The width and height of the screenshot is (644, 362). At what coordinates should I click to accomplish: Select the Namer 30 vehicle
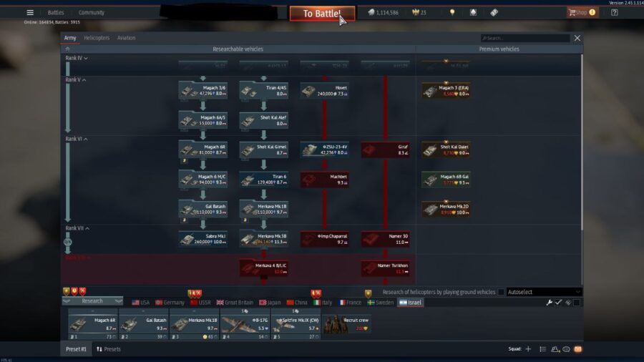(x=385, y=239)
